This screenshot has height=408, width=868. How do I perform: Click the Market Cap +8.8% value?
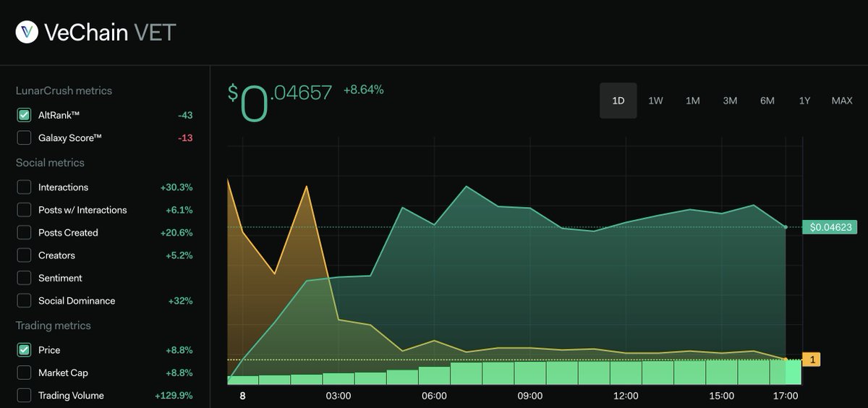[179, 373]
